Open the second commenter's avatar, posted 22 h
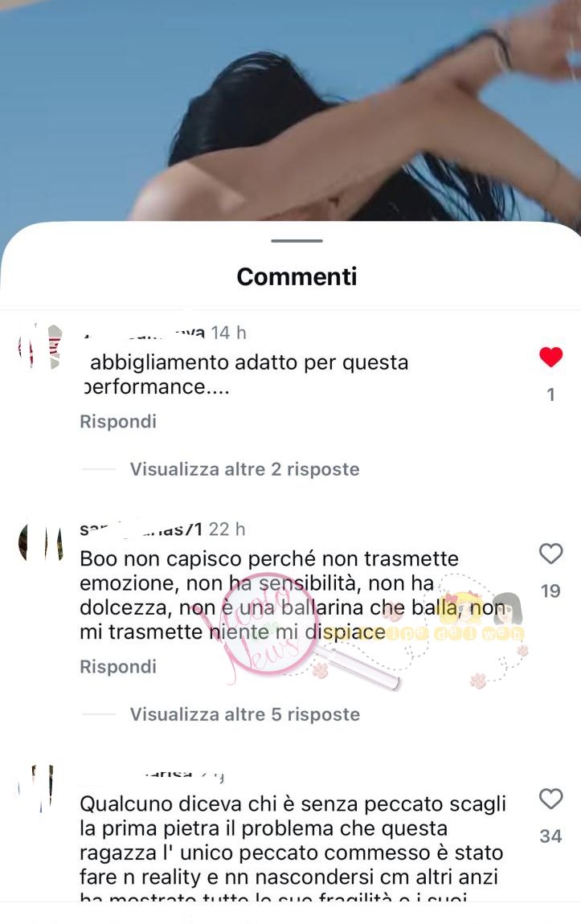This screenshot has width=581, height=924. (x=41, y=542)
